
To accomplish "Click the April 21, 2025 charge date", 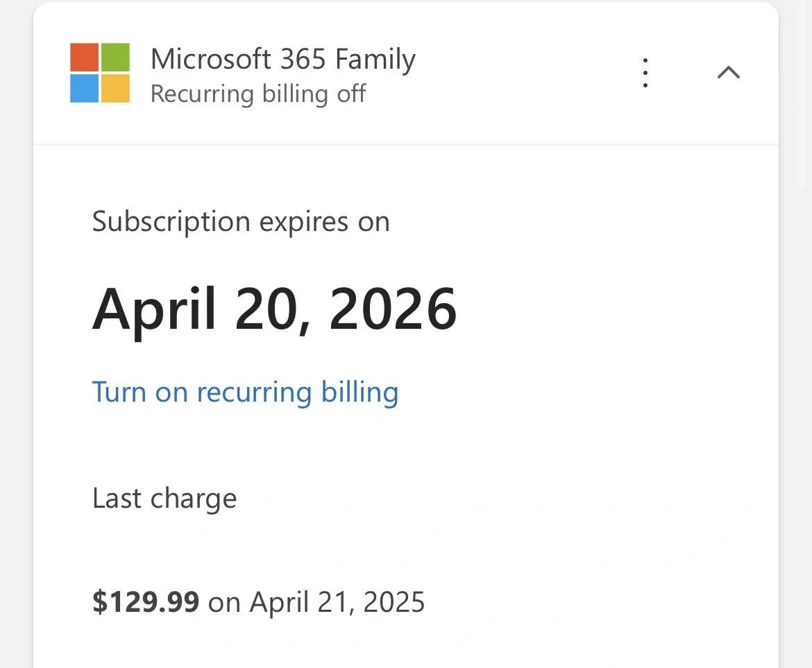I will tap(337, 601).
